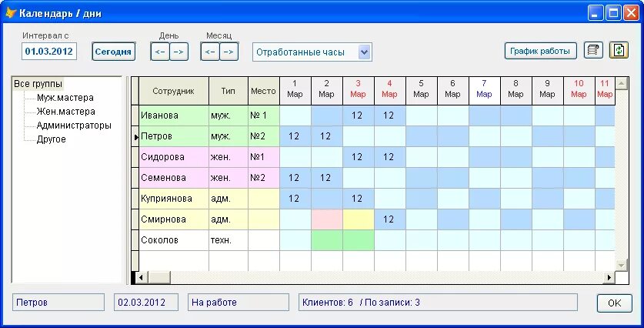
Task: Click Смирнова's yellow cell on 3 Мар
Action: [358, 219]
